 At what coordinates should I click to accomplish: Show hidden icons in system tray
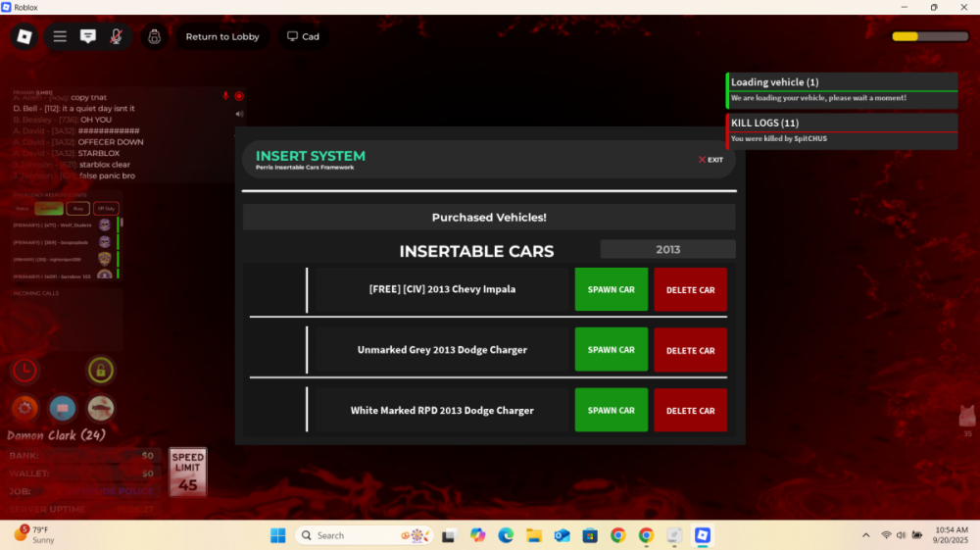865,535
